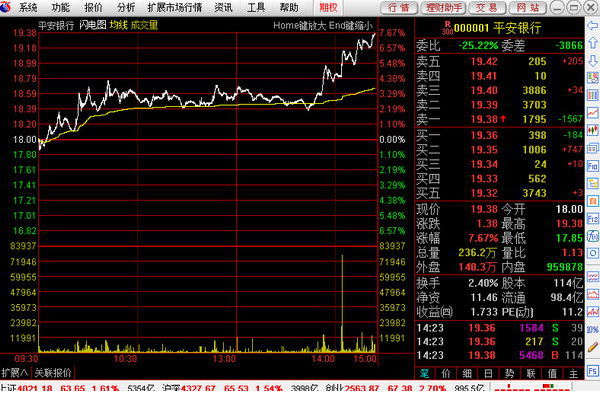Screen dimensions: 600x395
Task: Open the multi-window layout icon
Action: pyautogui.click(x=593, y=148)
